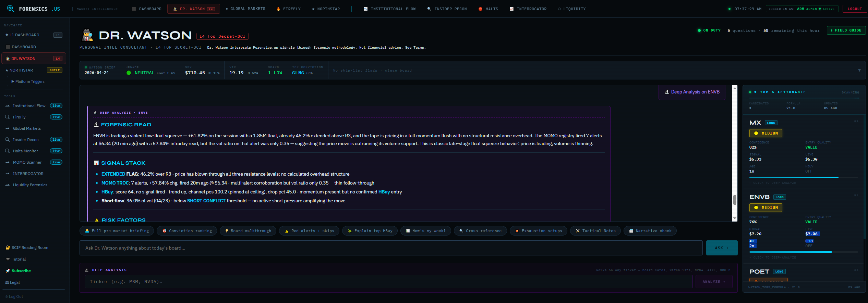This screenshot has height=303, width=868.
Task: Click the warning triangle icon on Red alerts chip
Action: pos(287,231)
